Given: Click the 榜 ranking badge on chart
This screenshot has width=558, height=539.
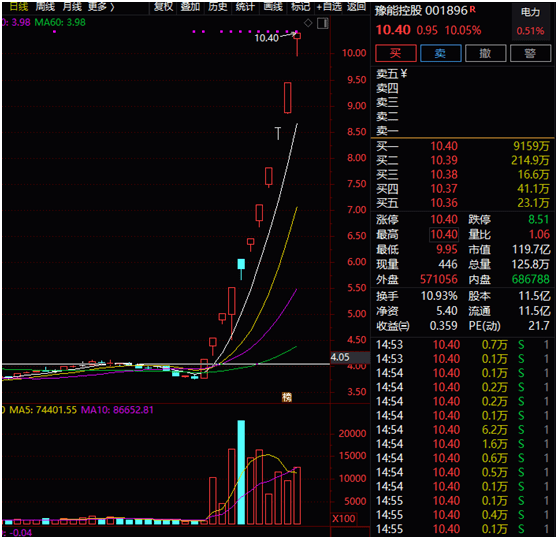Looking at the screenshot, I should tap(287, 397).
